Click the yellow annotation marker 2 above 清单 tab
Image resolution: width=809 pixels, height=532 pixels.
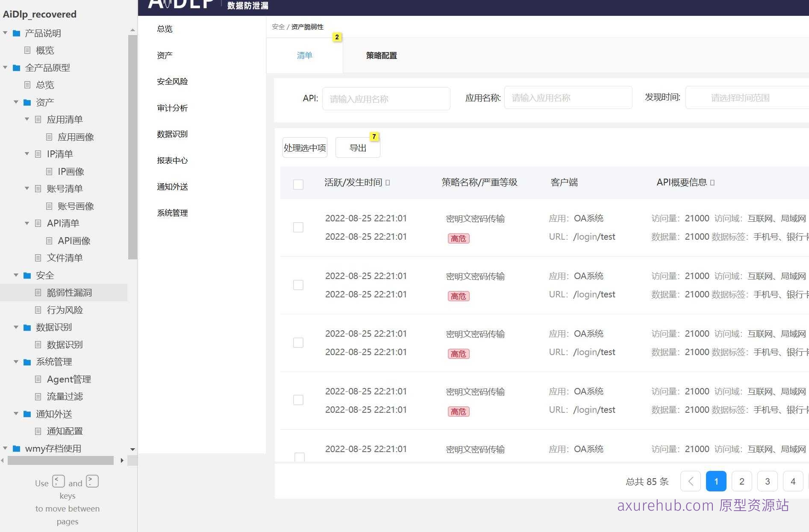point(337,38)
